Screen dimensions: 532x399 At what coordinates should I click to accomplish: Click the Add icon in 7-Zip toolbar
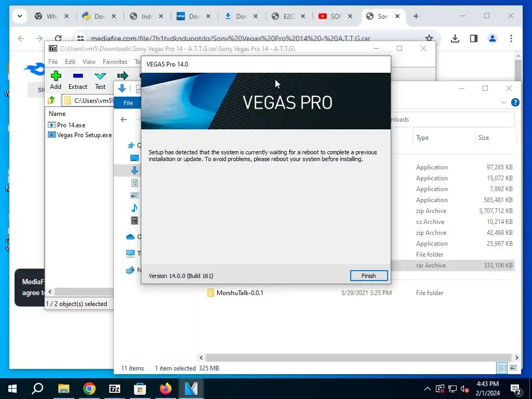pyautogui.click(x=56, y=76)
